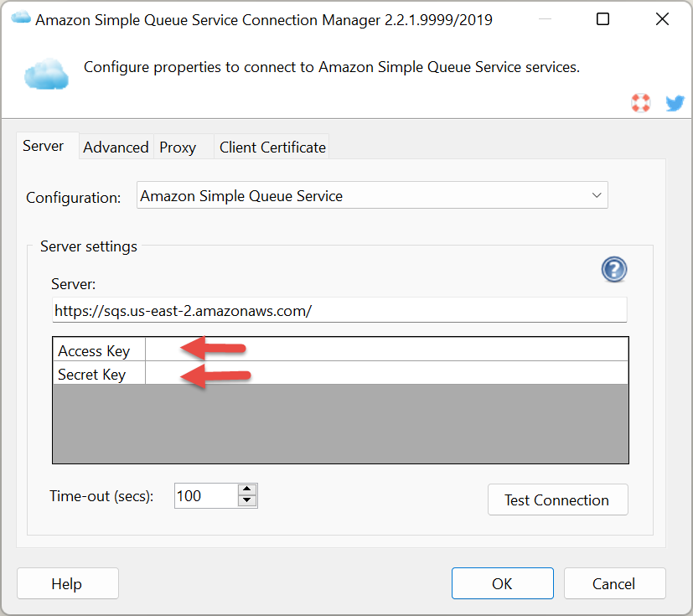Viewport: 693px width, 616px height.
Task: Click the Time-out value field
Action: pyautogui.click(x=206, y=496)
